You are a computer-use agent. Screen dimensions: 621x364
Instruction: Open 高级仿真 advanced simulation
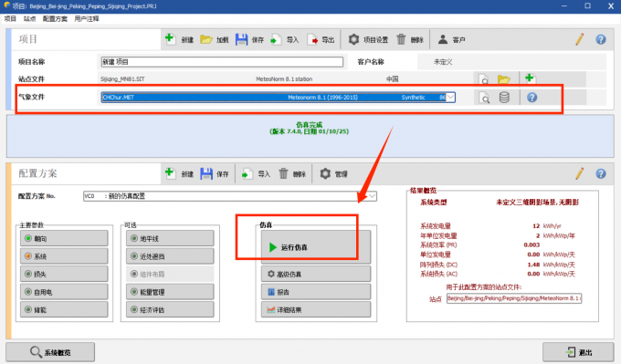click(x=316, y=275)
